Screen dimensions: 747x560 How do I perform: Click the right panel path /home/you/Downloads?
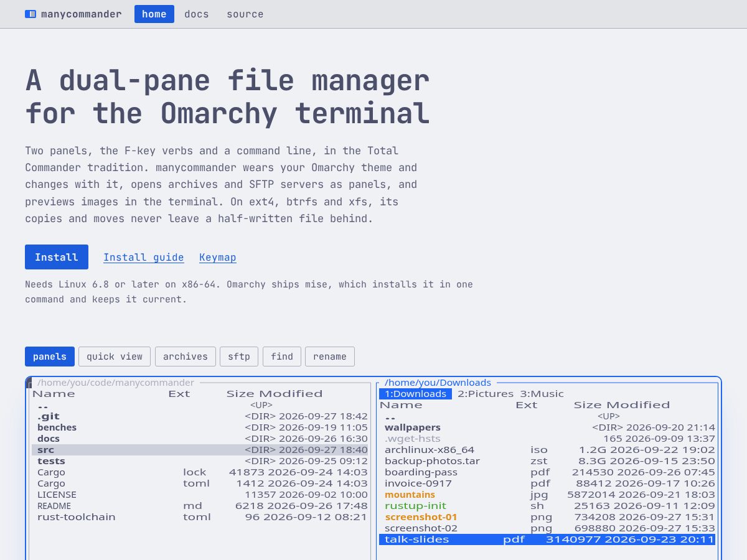coord(438,383)
